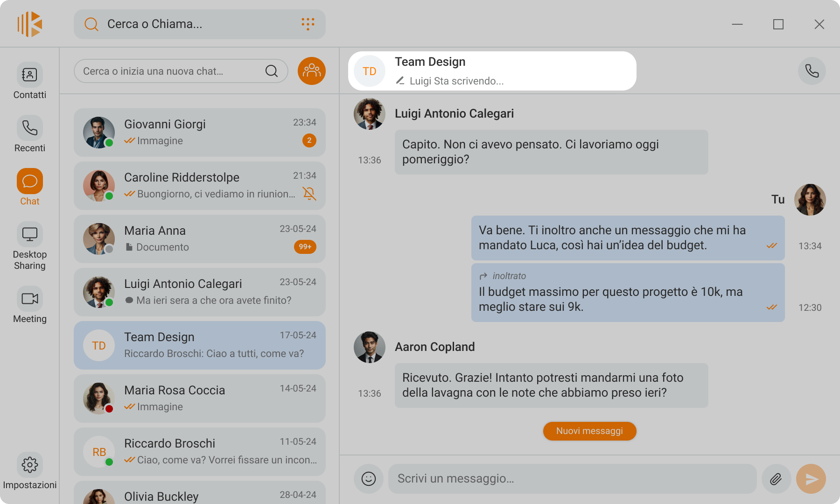Click message 'Ricevuto. Grazie! Intanto potresti'
Screen dimensions: 840x504
coord(552,385)
